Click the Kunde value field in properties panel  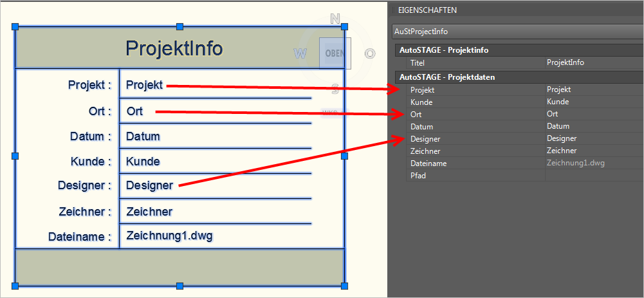[592, 102]
